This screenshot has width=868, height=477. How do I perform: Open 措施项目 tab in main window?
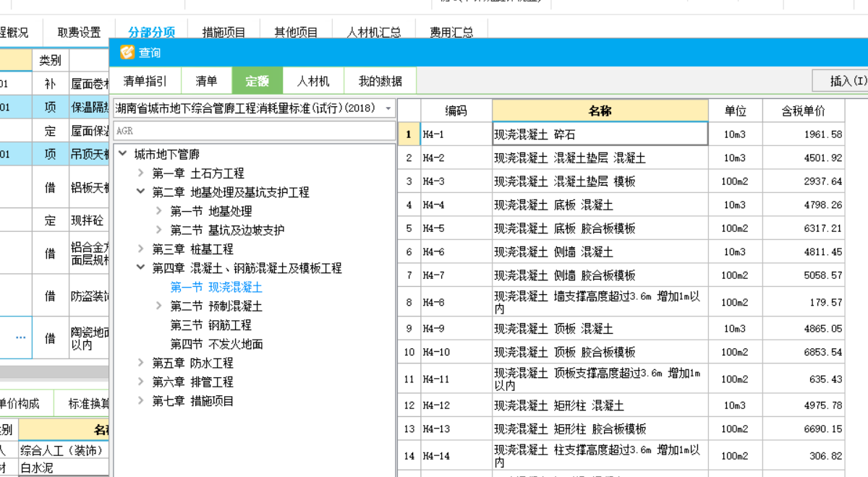(x=224, y=33)
